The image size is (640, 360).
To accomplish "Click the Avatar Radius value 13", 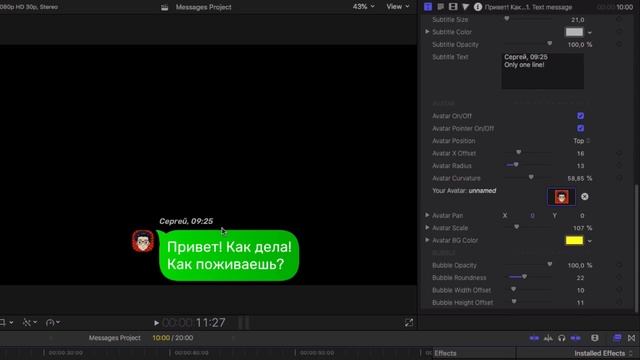I will point(580,166).
